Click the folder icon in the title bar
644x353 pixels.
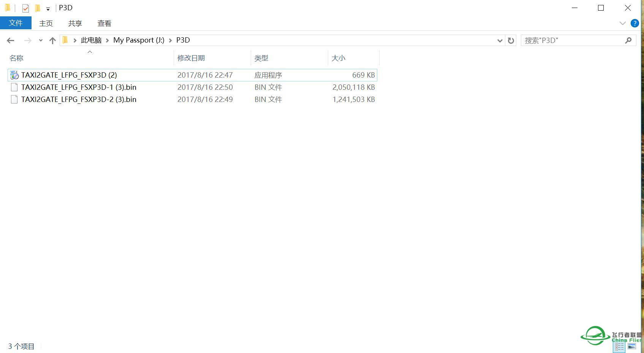(x=7, y=8)
